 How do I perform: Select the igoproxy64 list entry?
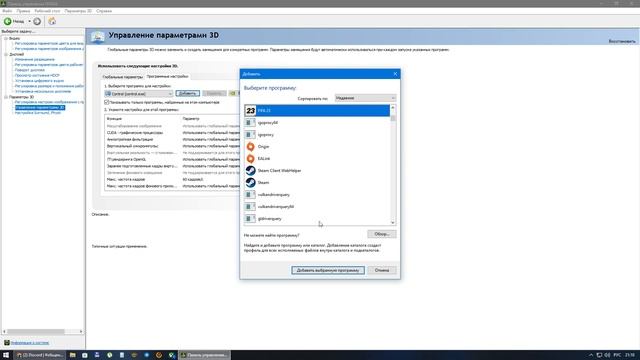pos(317,122)
